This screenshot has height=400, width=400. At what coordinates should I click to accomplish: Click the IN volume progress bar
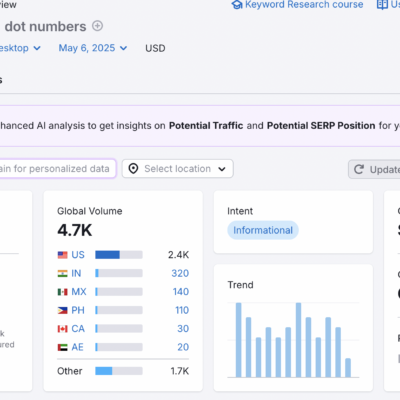click(x=119, y=273)
